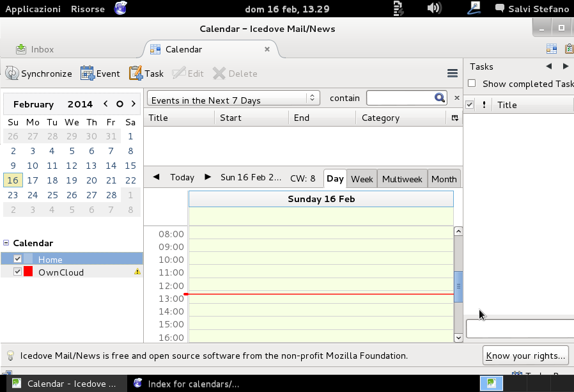Switch to the Week view tab
Image resolution: width=574 pixels, height=392 pixels.
[362, 179]
